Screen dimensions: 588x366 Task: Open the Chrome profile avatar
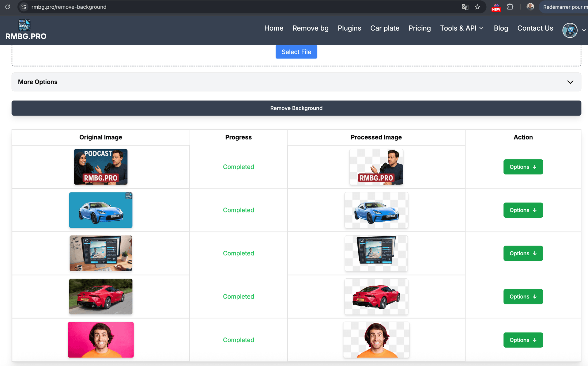pyautogui.click(x=530, y=7)
